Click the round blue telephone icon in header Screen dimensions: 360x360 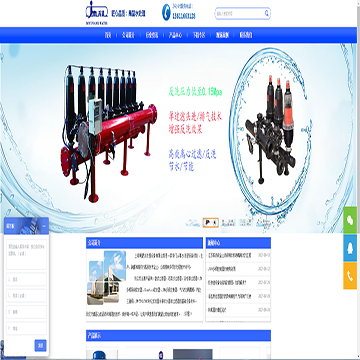[x=166, y=13]
